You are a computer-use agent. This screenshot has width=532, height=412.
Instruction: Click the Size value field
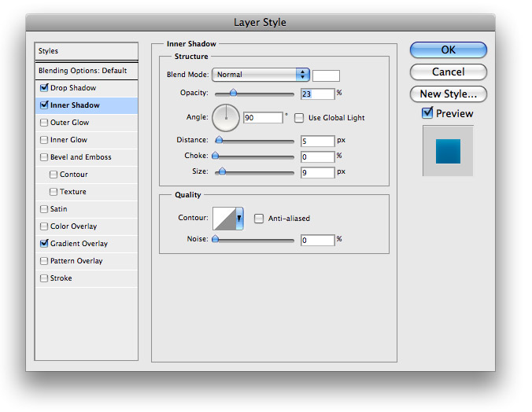pyautogui.click(x=318, y=173)
